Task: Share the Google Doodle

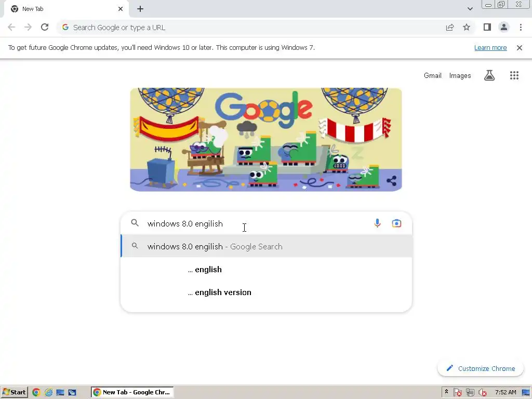Action: pyautogui.click(x=392, y=180)
